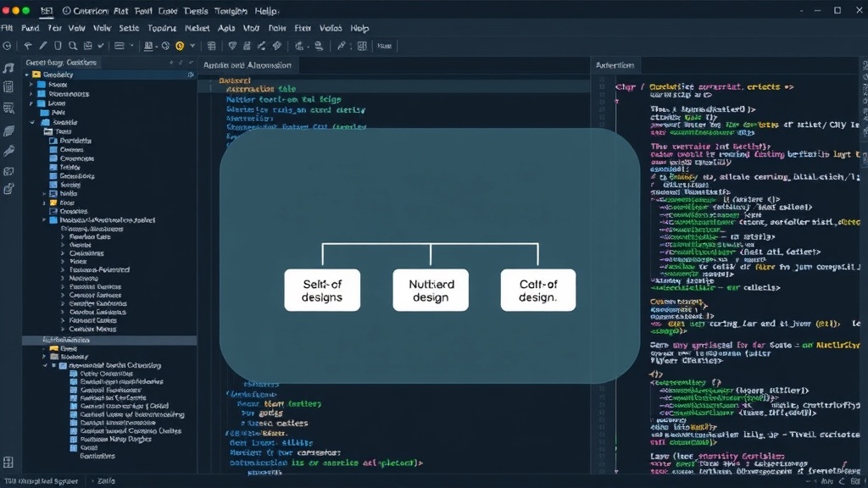Open the Help menu in the menu bar

359,28
